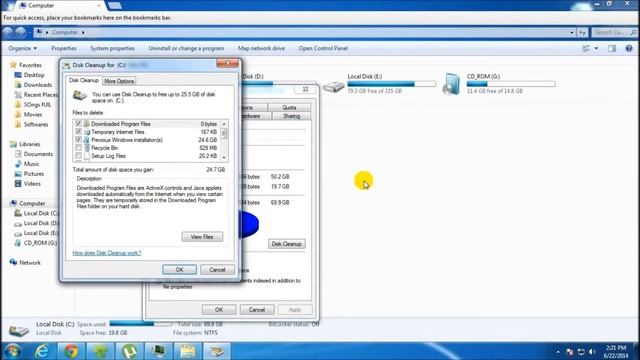Check the Downloaded Program Files checkbox

[78, 124]
